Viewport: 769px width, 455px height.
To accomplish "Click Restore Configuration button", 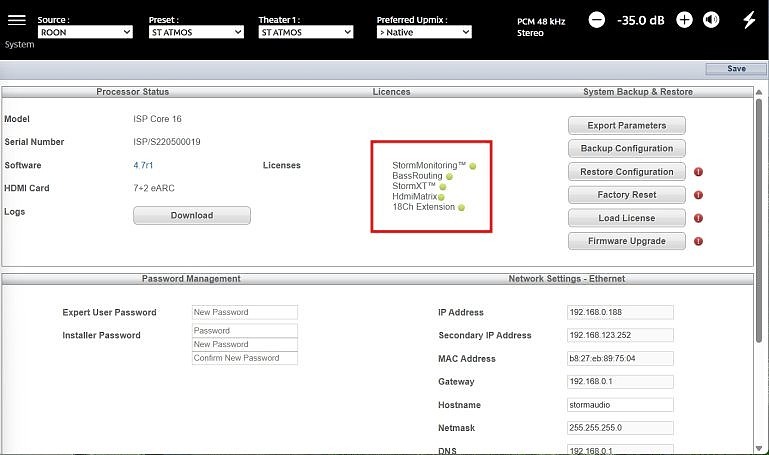I will pyautogui.click(x=627, y=172).
